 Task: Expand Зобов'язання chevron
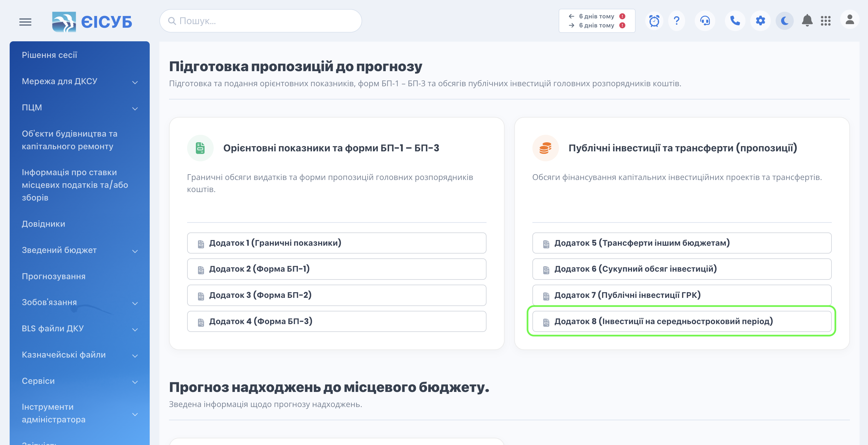click(x=135, y=303)
